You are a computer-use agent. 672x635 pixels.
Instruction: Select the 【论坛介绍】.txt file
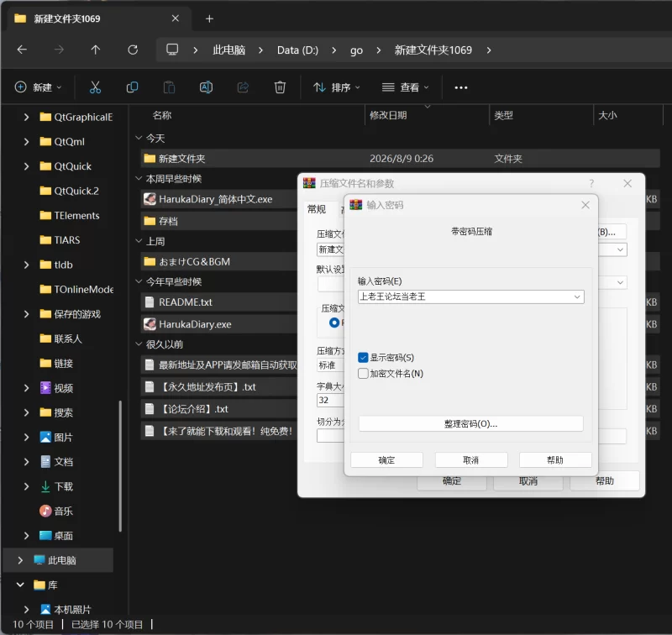[218, 409]
